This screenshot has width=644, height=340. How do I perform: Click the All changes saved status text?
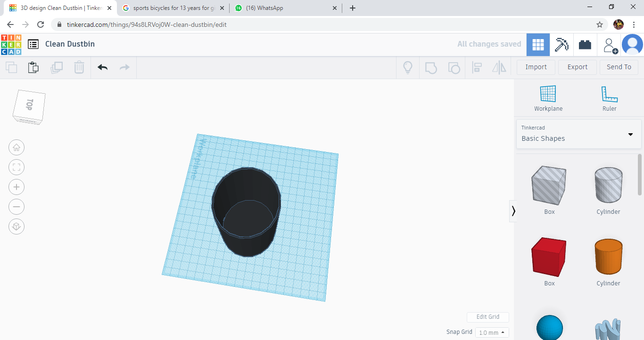pyautogui.click(x=489, y=44)
